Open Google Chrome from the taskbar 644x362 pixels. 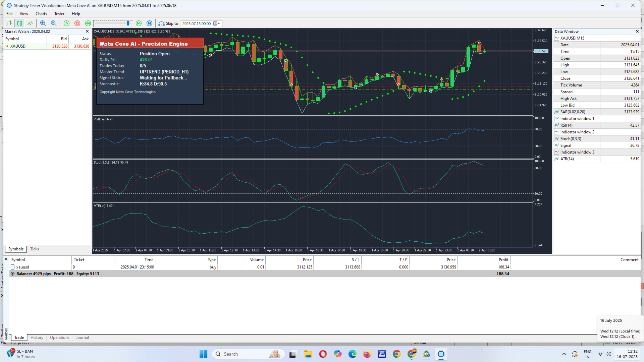[x=397, y=354]
